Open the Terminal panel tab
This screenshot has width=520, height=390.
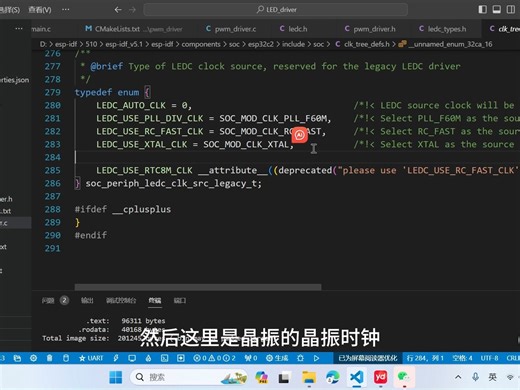coord(155,300)
